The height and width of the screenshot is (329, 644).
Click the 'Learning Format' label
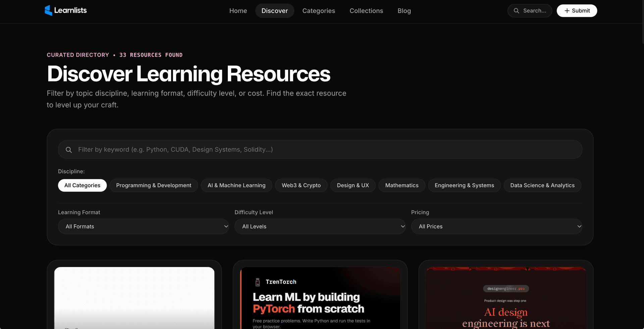coord(79,212)
